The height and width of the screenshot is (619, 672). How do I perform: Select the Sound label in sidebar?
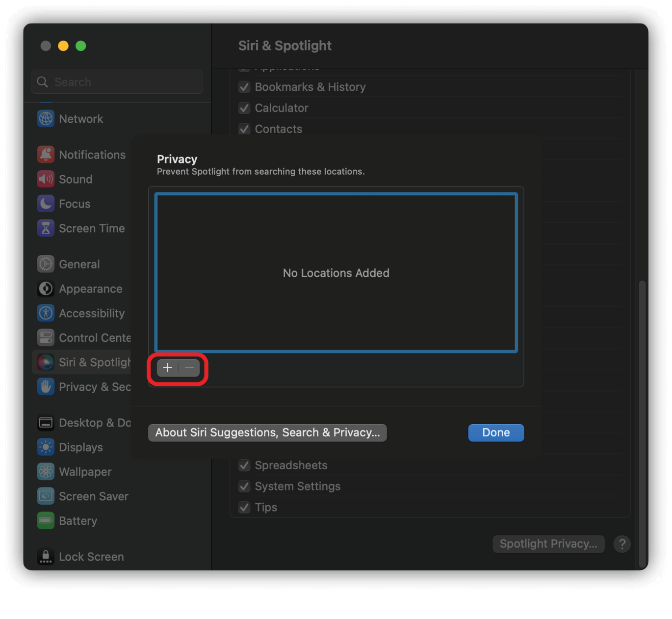[x=76, y=179]
